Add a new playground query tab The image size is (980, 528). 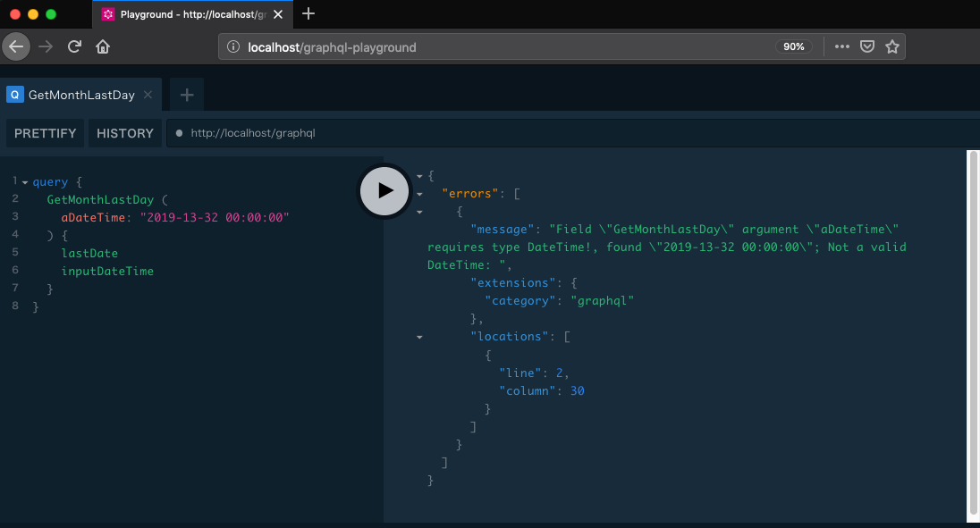point(186,95)
